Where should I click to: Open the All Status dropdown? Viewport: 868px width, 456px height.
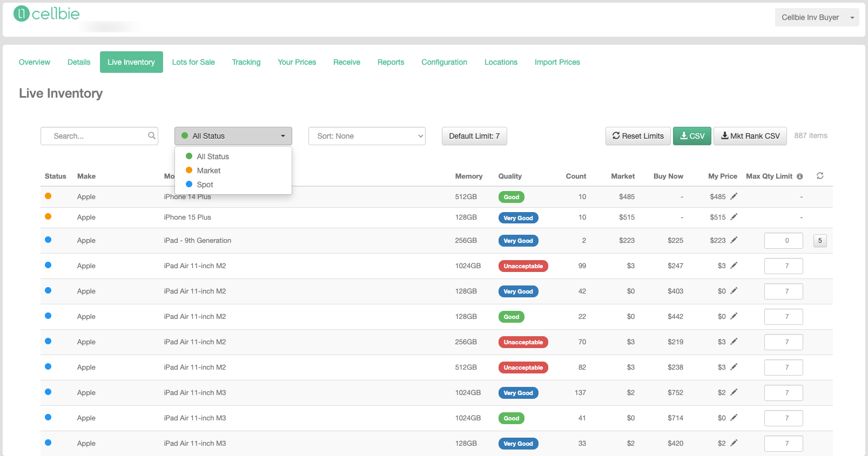click(233, 136)
